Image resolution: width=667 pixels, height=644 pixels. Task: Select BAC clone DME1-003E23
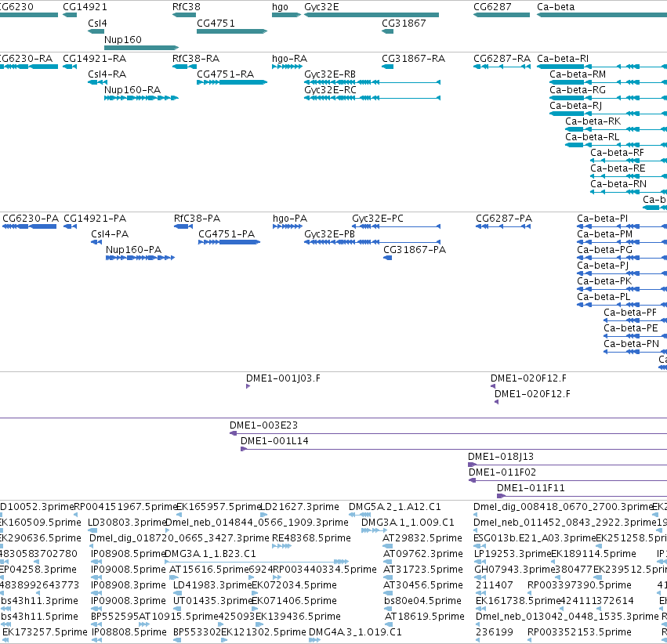point(448,433)
